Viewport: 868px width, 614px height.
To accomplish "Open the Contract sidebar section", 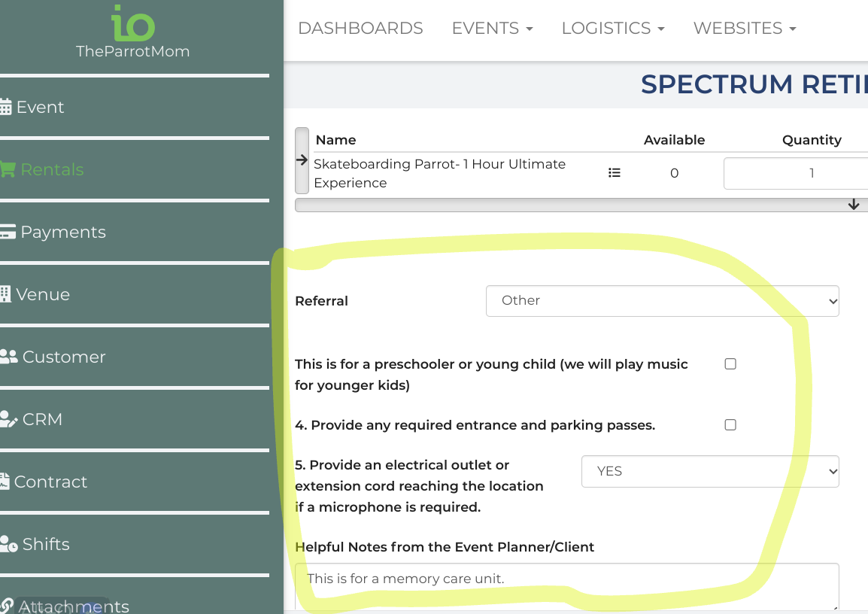I will (50, 482).
